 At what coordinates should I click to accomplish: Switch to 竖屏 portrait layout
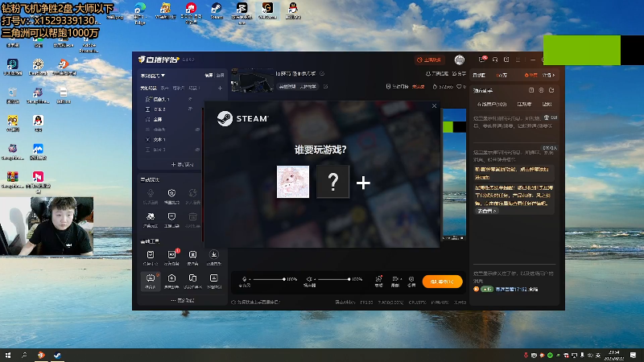(x=220, y=75)
